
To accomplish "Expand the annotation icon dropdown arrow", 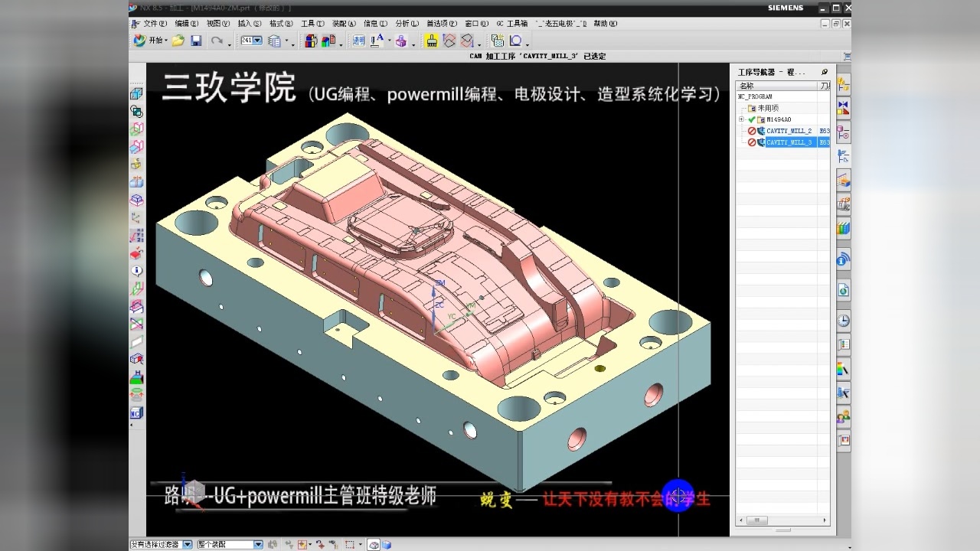I will coord(389,41).
